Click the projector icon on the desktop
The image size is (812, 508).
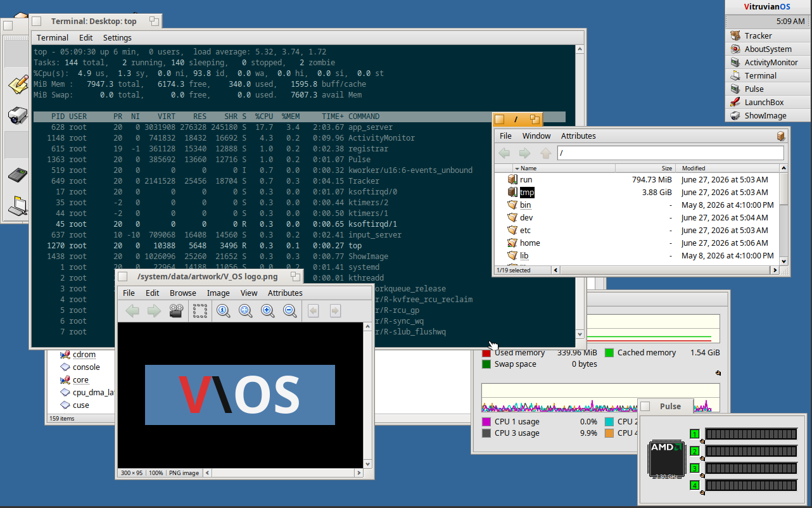(x=17, y=115)
